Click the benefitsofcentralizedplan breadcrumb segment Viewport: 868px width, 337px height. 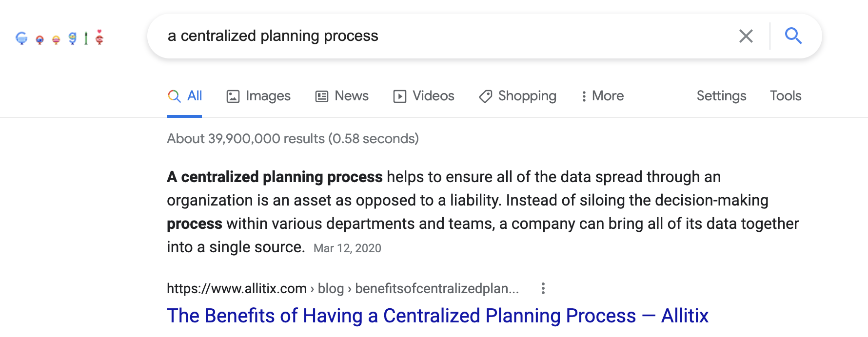pyautogui.click(x=436, y=288)
